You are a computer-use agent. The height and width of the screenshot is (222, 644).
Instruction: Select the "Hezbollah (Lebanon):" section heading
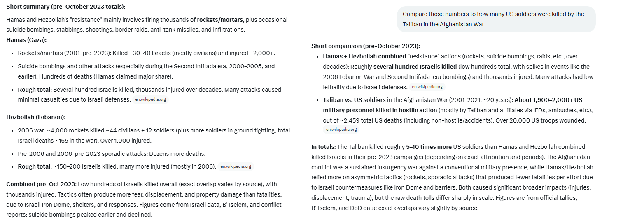pyautogui.click(x=36, y=117)
